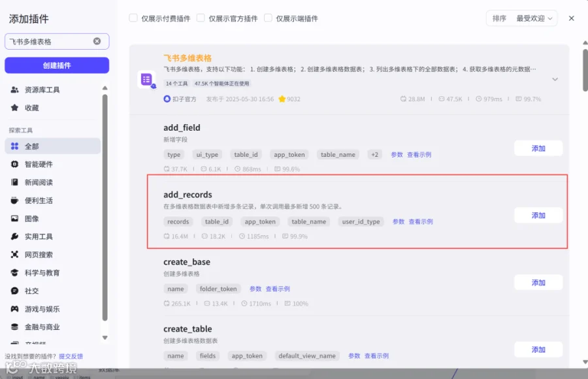Click the 收藏 star icon
Image resolution: width=588 pixels, height=379 pixels.
coord(14,108)
